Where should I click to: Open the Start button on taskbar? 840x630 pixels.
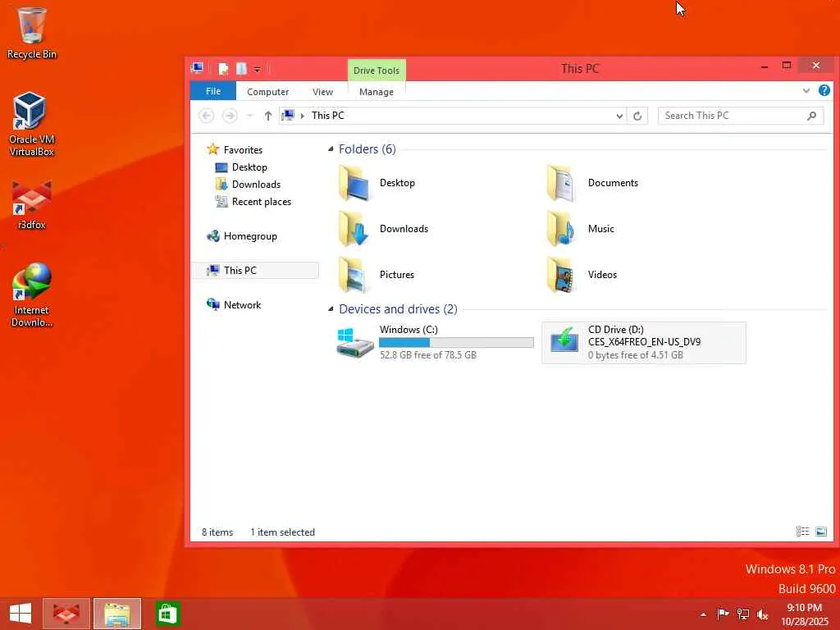pyautogui.click(x=21, y=614)
